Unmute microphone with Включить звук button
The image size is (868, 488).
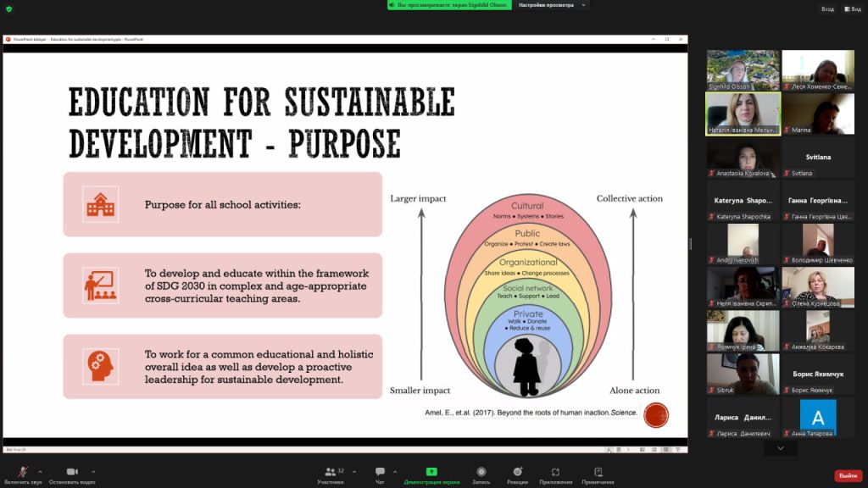(x=23, y=474)
